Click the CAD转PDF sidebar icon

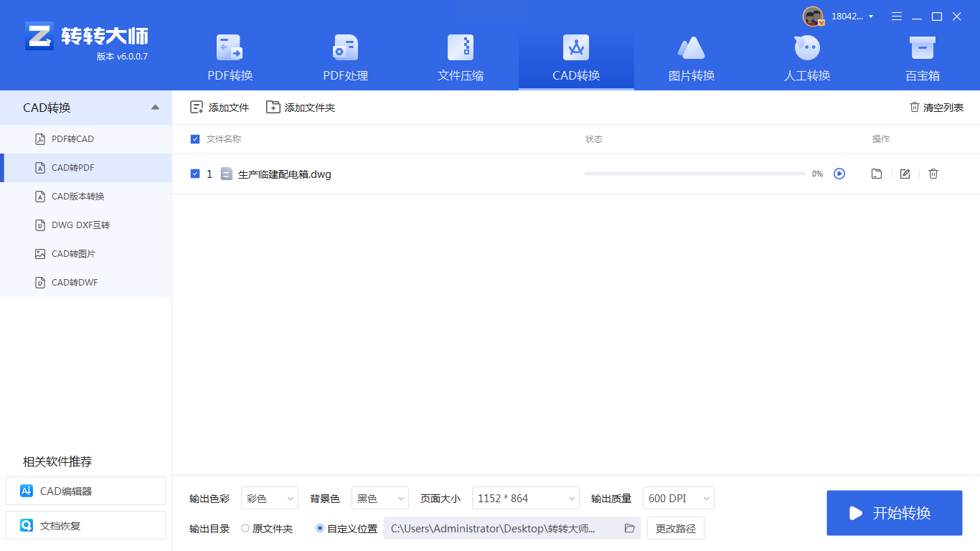[x=40, y=168]
